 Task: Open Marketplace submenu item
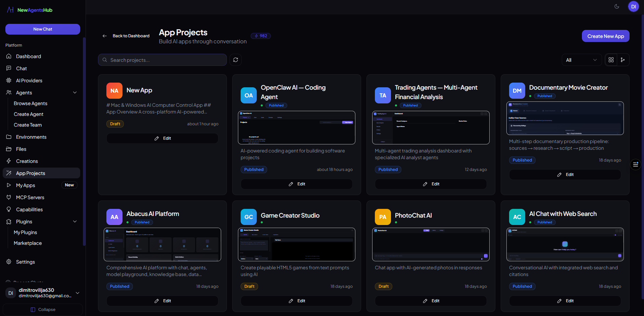(28, 243)
